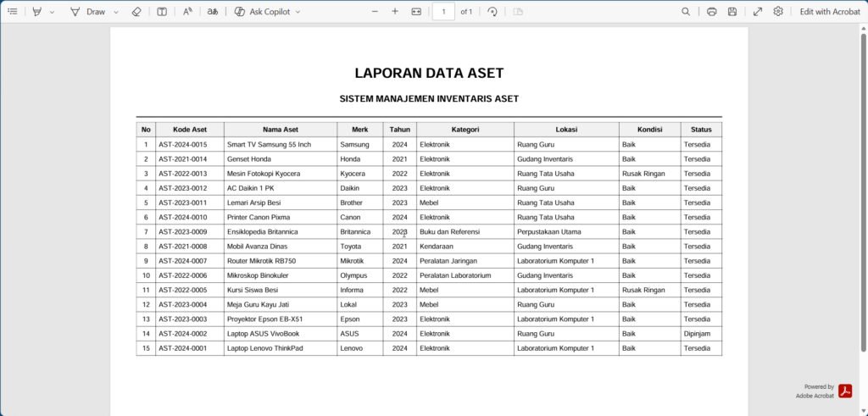Click the page number input field

tap(443, 12)
